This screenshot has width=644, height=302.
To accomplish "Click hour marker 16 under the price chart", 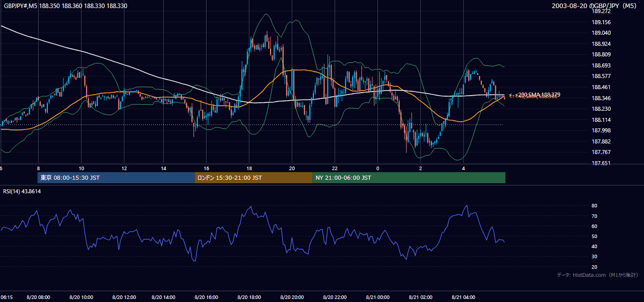I will (x=207, y=168).
